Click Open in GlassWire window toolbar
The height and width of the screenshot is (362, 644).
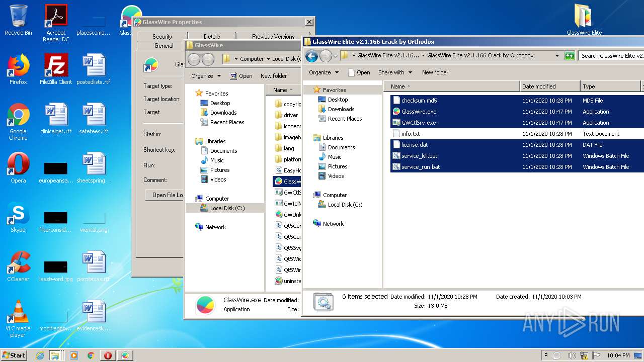click(x=242, y=76)
